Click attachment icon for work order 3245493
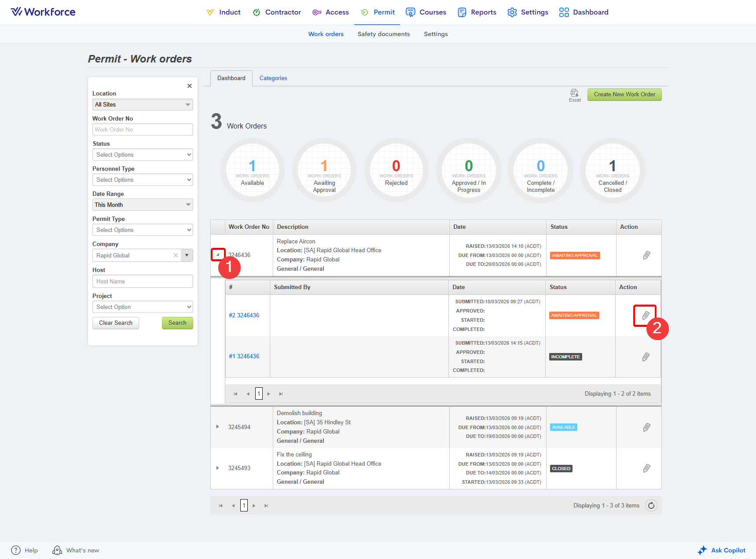The height and width of the screenshot is (559, 756). point(646,468)
